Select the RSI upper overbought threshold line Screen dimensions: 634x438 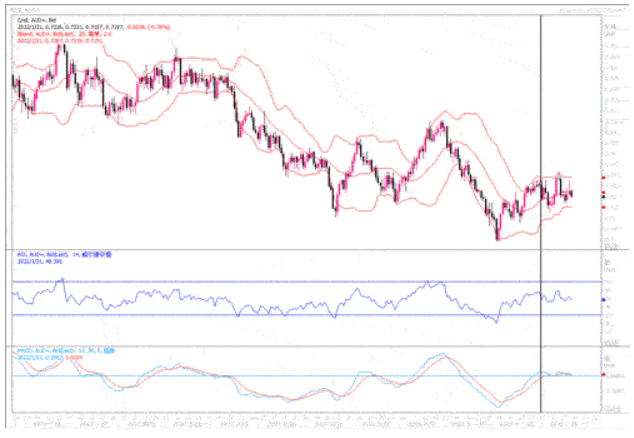tap(300, 282)
